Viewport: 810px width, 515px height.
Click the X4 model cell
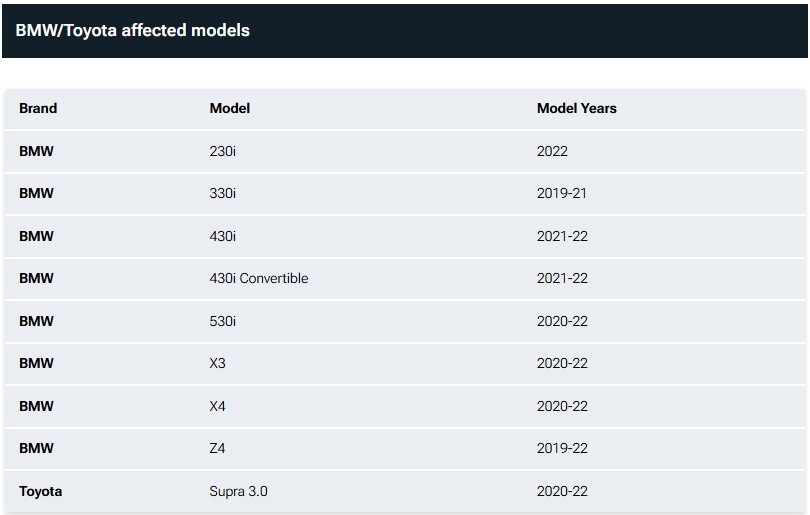[217, 407]
